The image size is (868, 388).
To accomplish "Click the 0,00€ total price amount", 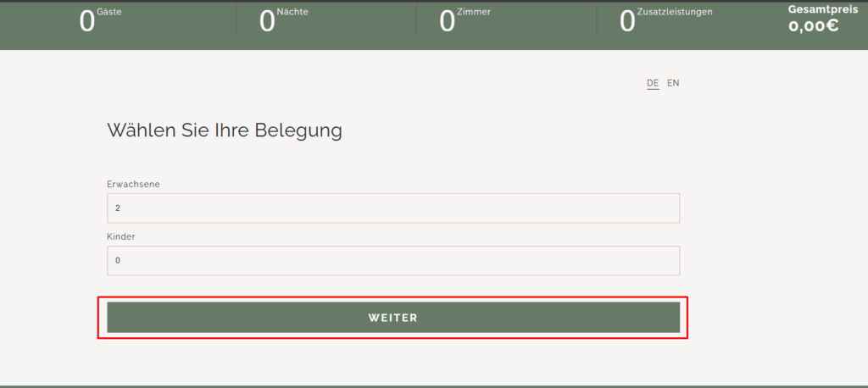I will pos(814,25).
